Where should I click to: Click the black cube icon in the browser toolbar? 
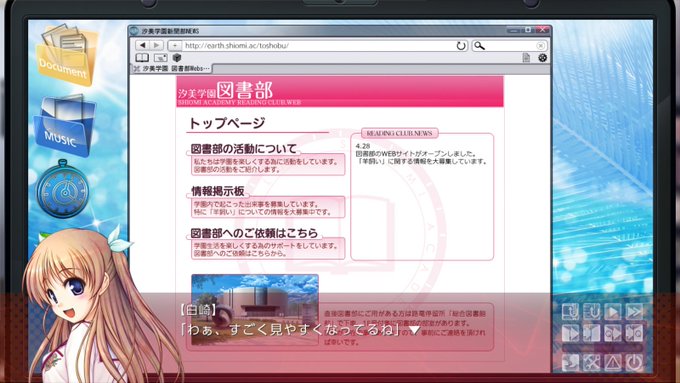click(x=177, y=58)
